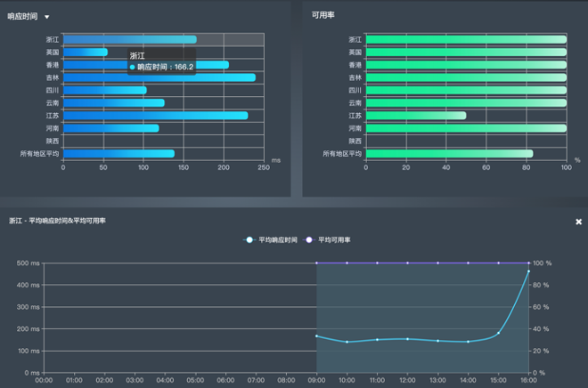Select the 浙江 availability bar
588x388 pixels.
click(x=466, y=39)
